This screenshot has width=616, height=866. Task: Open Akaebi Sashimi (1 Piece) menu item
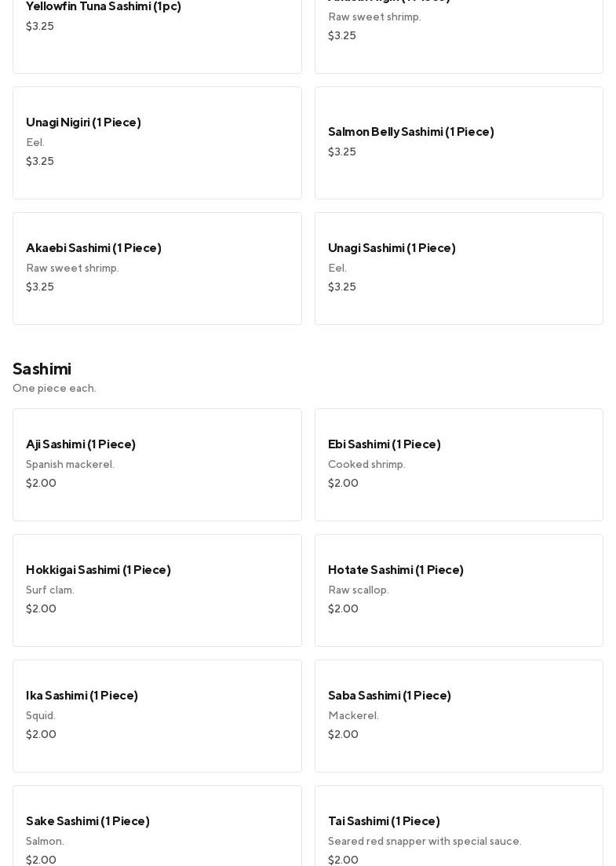click(x=157, y=268)
